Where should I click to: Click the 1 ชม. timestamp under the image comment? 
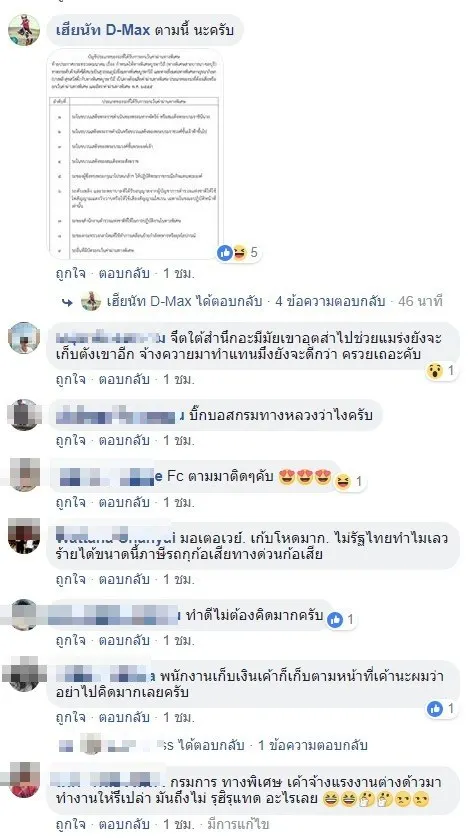(x=179, y=274)
